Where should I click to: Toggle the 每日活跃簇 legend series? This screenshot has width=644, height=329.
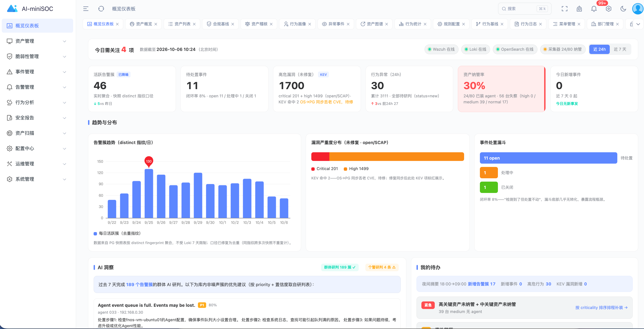pos(117,233)
